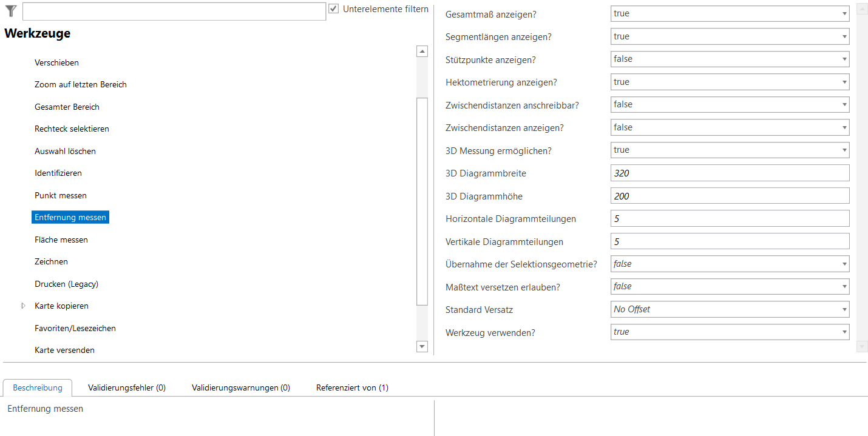Open the 3D Messung ermöglichen dropdown

[x=729, y=150]
